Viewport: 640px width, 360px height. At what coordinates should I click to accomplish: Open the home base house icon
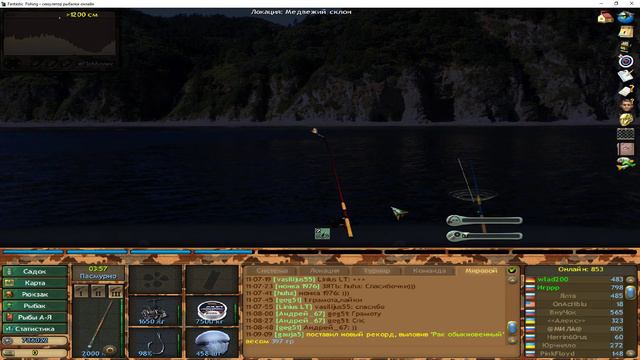[605, 18]
